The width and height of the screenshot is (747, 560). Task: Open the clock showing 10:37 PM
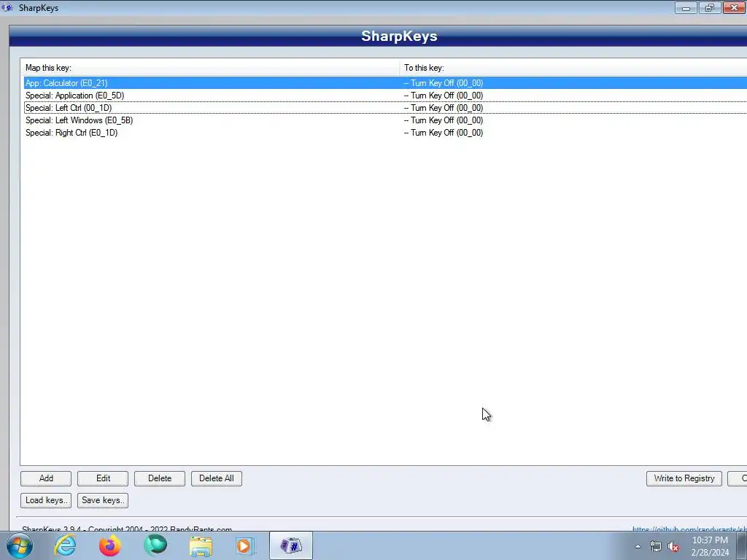pos(710,546)
